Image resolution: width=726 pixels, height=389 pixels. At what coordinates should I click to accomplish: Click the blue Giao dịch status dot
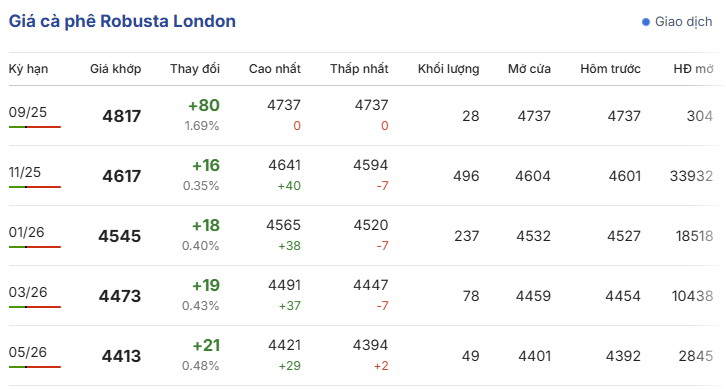pos(646,22)
